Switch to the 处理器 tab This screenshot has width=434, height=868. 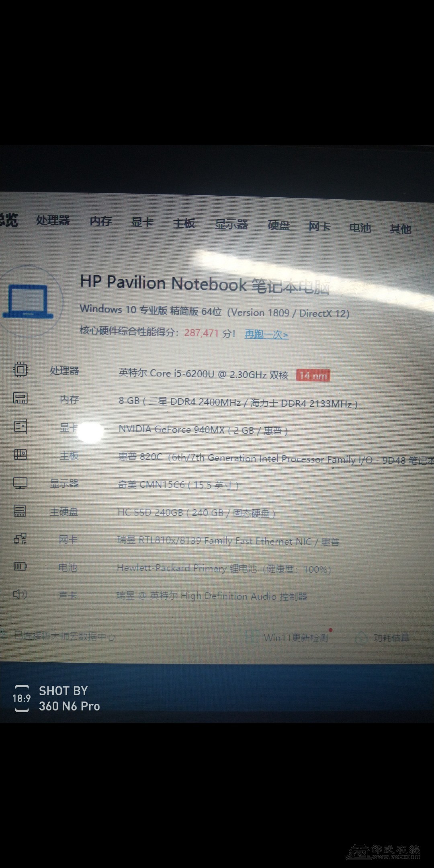[x=53, y=220]
